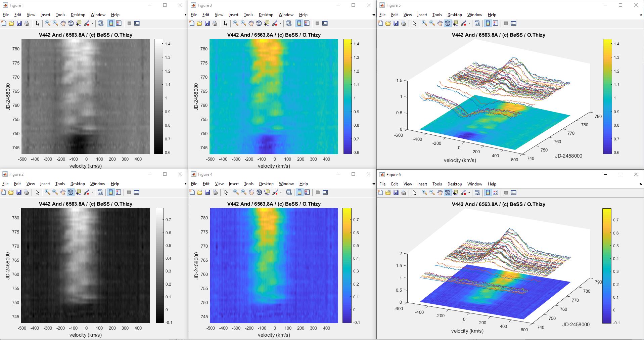
Task: Click the colorbar beside Figure 3 plot
Action: pos(348,96)
